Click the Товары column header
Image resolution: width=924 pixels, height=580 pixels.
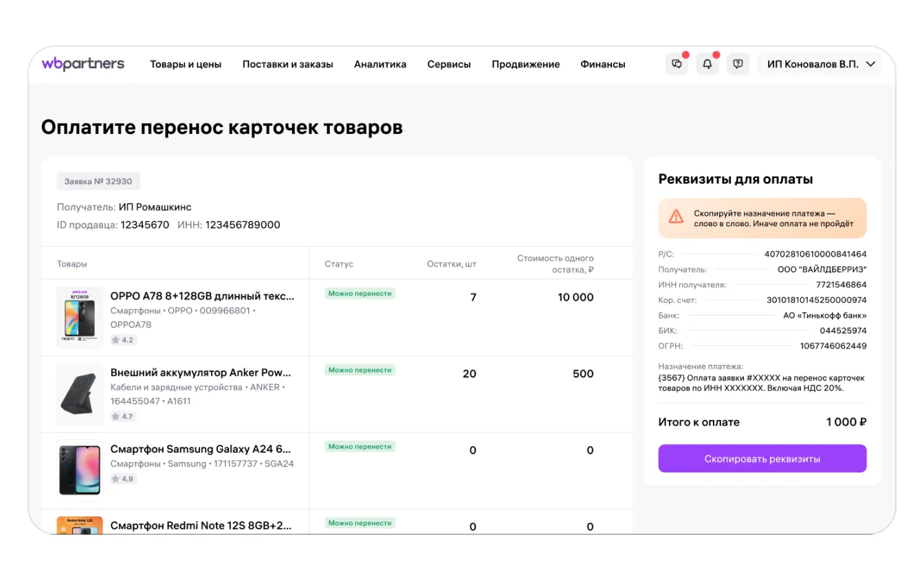point(72,264)
